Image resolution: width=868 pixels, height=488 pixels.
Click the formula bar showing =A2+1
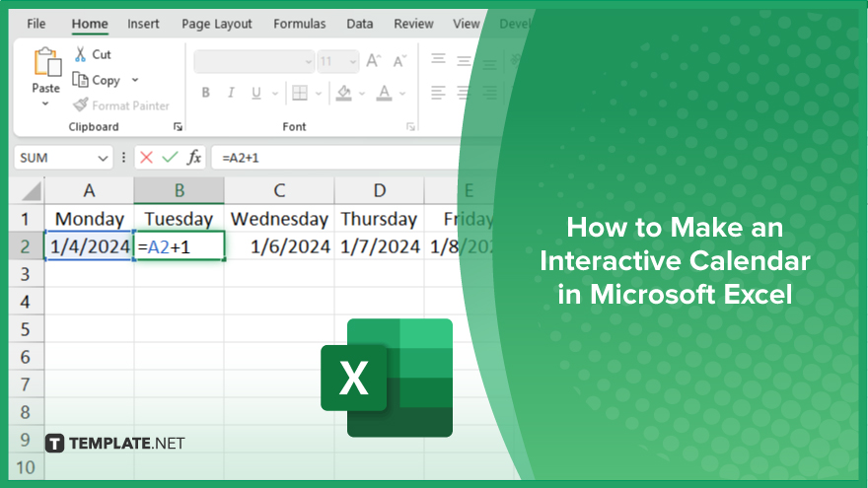click(x=335, y=158)
